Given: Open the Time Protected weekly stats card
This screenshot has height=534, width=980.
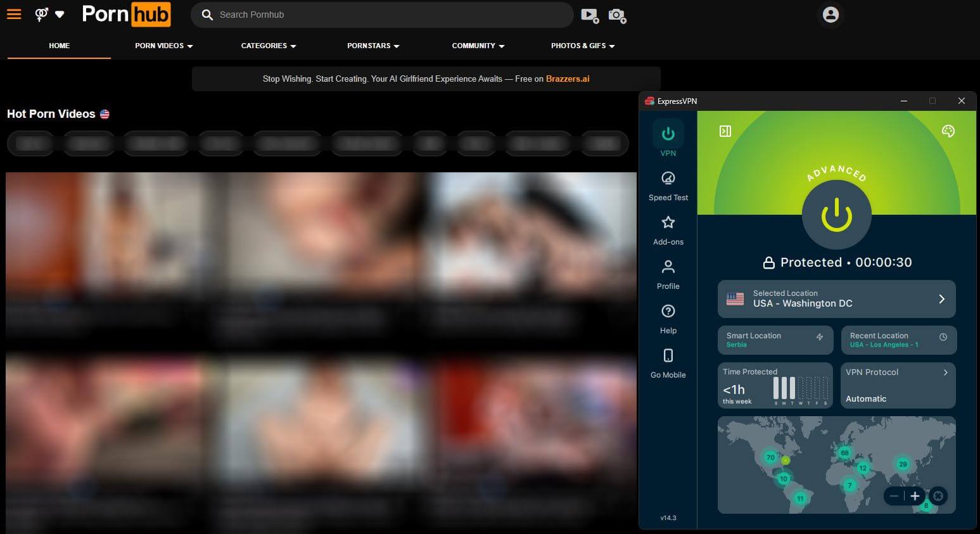Looking at the screenshot, I should [775, 385].
